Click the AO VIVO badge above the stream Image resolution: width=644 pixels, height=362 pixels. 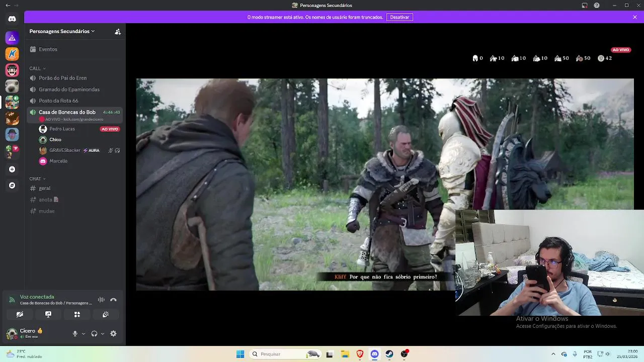coord(621,50)
